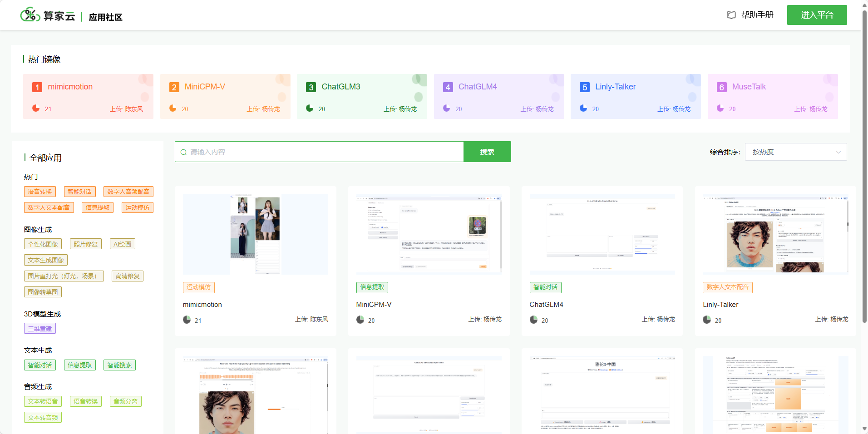868x434 pixels.
Task: Click heat icon under MiniCPM-V app card
Action: point(360,320)
